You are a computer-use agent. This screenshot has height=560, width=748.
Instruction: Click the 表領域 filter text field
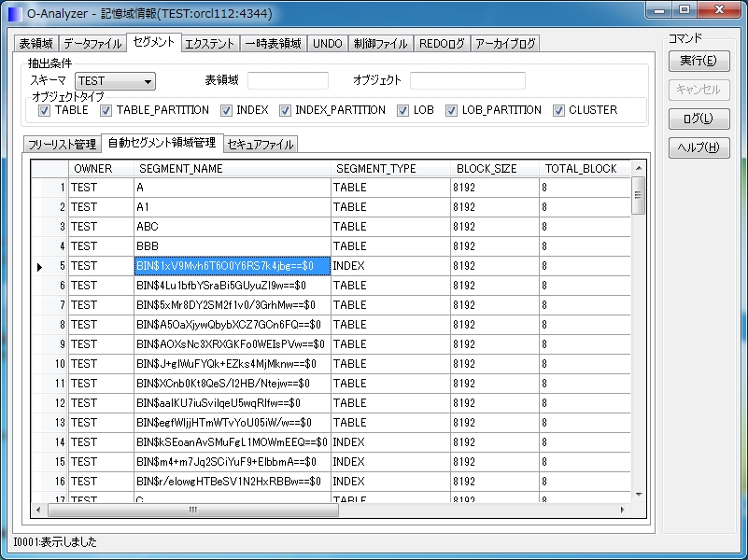coord(288,81)
